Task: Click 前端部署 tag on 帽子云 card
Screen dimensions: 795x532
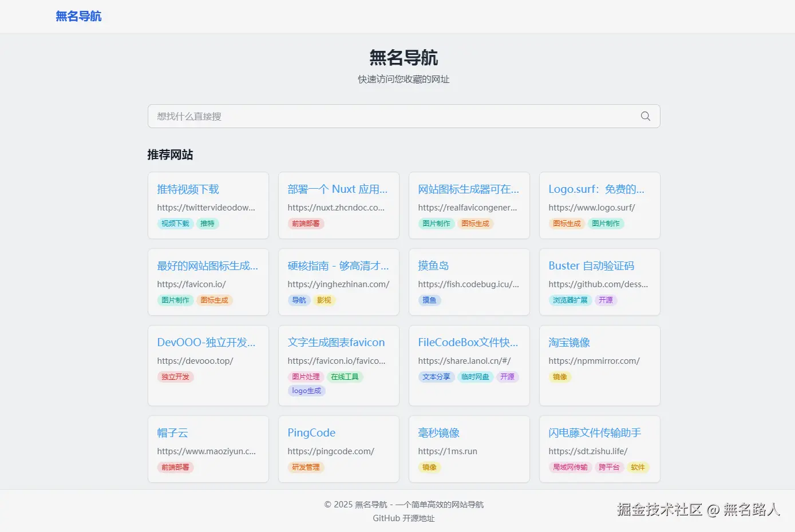Action: click(175, 467)
